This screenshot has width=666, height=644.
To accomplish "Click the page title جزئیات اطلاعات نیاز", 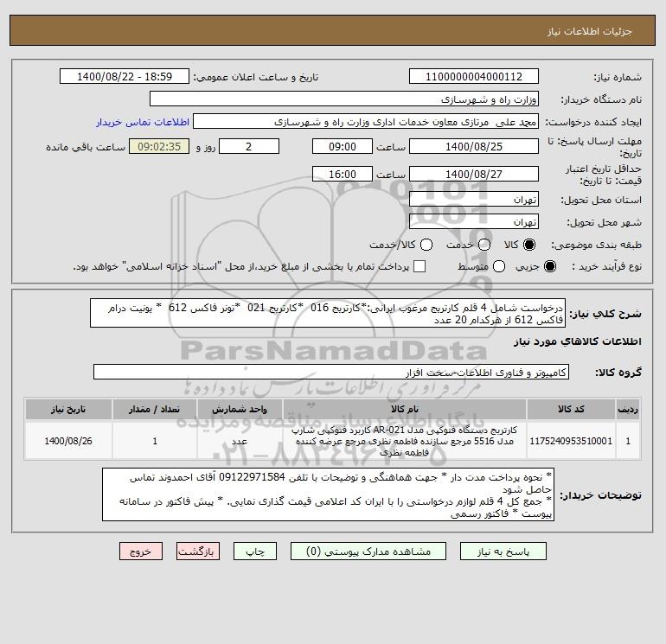I will tap(590, 31).
